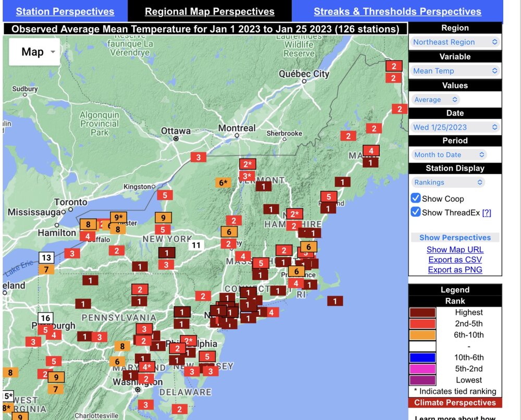This screenshot has height=420, width=521.
Task: Click the 10th-6th blue legend swatch
Action: pos(423,357)
